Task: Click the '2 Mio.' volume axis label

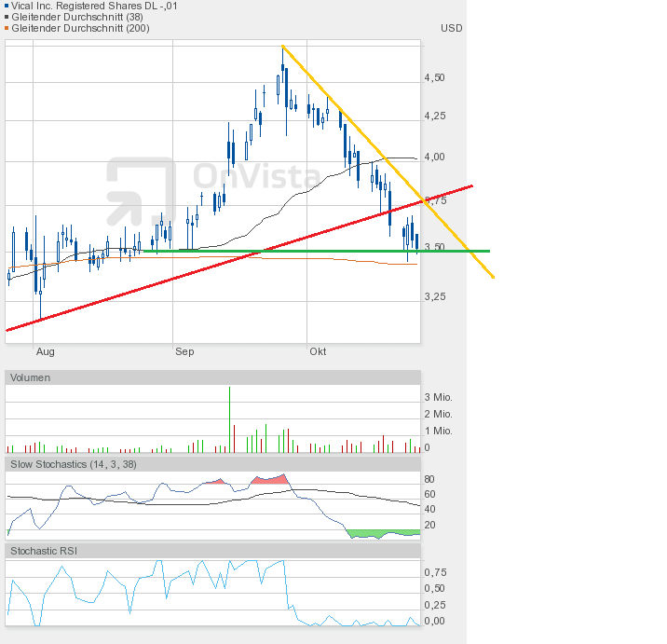Action: (x=438, y=414)
